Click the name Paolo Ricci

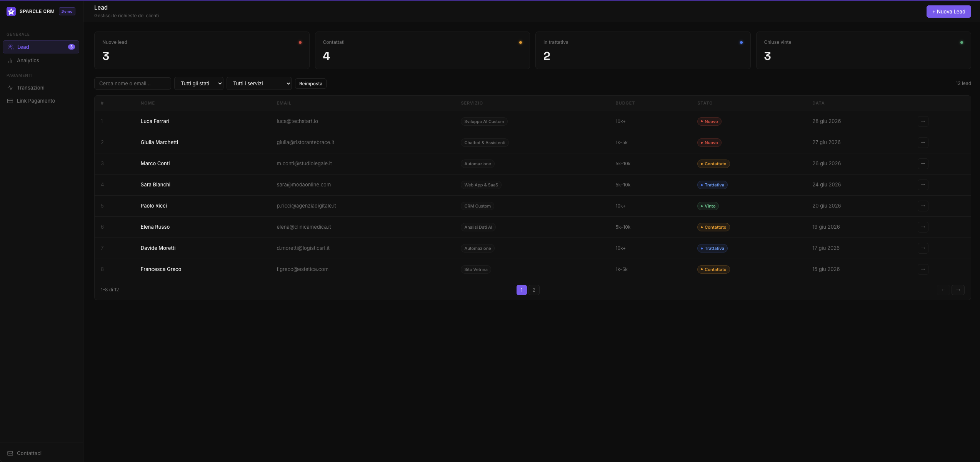coord(154,206)
